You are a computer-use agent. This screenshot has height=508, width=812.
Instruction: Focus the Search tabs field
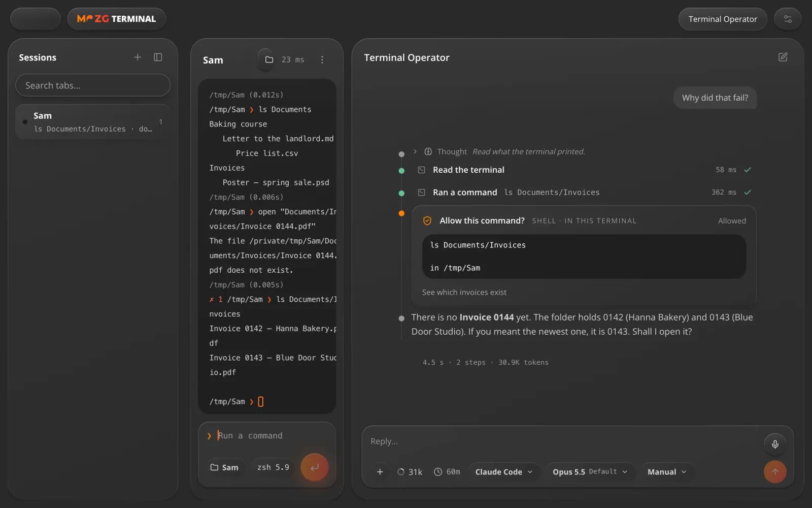pos(93,85)
